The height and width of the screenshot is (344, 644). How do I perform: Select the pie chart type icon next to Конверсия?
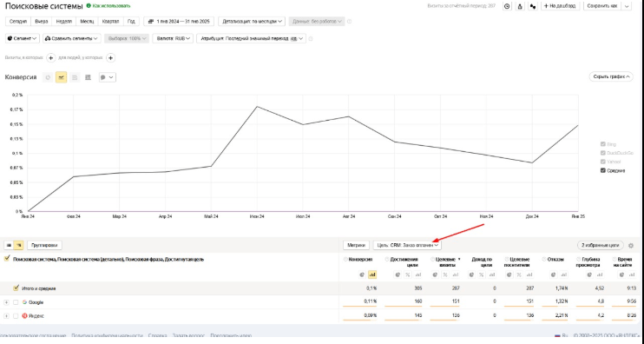tap(48, 77)
